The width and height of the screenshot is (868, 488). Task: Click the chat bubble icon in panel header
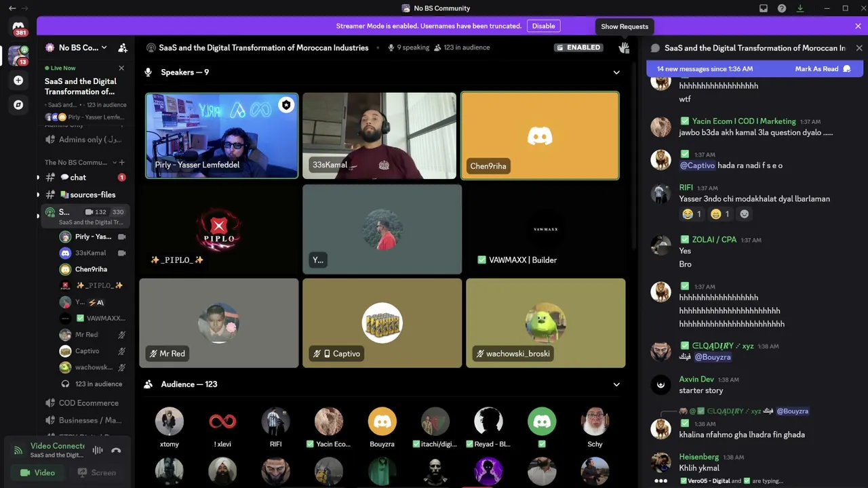point(655,48)
